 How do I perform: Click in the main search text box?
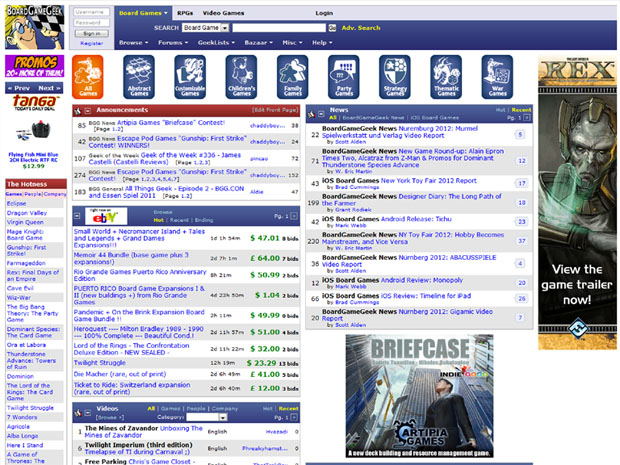tap(279, 28)
